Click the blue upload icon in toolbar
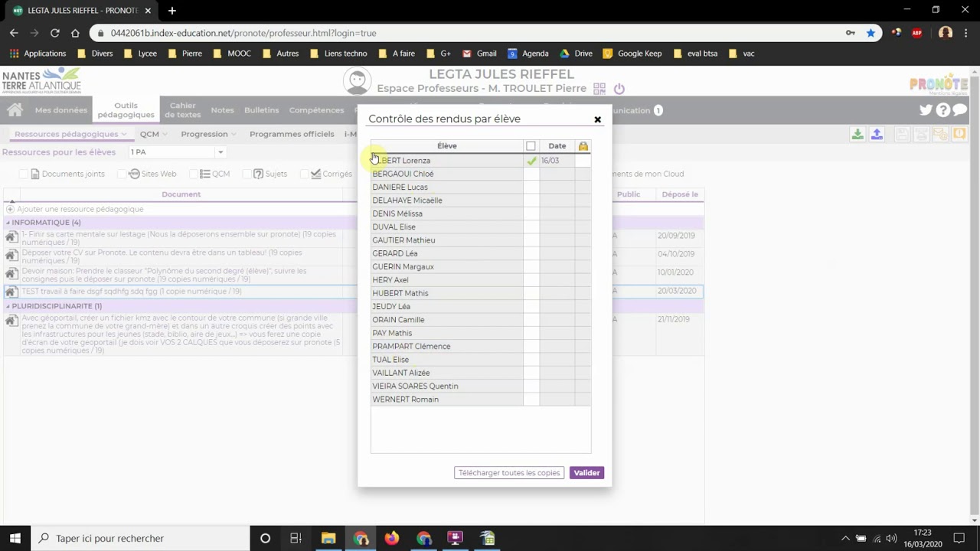 (x=877, y=134)
